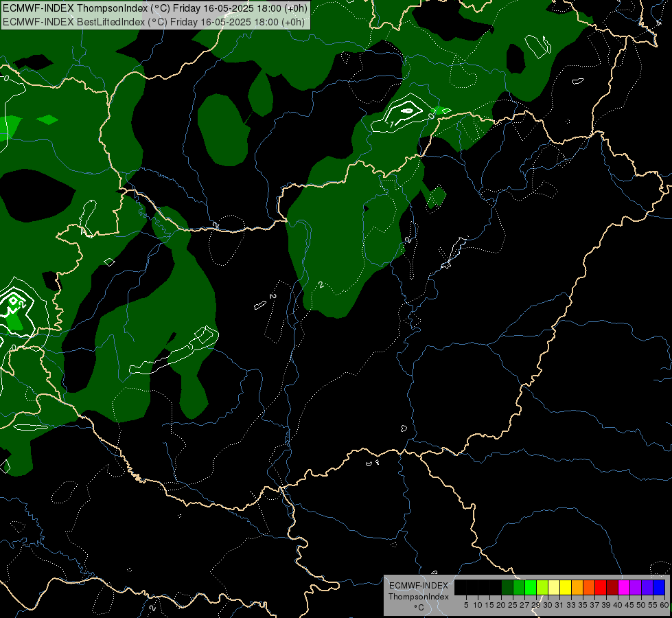Click the legend tick label '15'
Viewport: 672px width, 618px height.
point(489,605)
